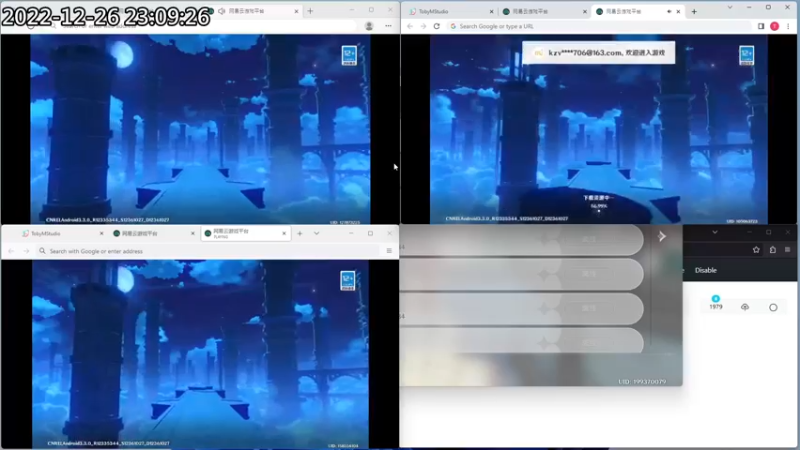Click the Disable button in the dark window

pyautogui.click(x=706, y=270)
